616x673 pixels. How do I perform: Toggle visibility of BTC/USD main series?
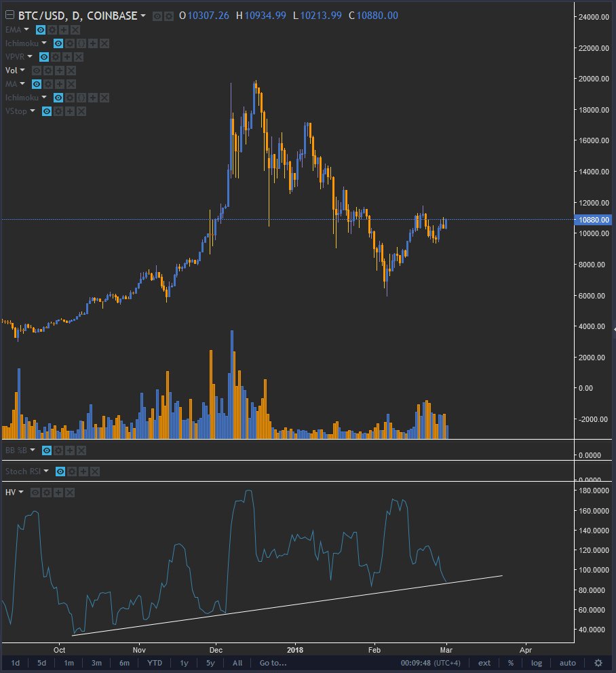click(x=157, y=16)
